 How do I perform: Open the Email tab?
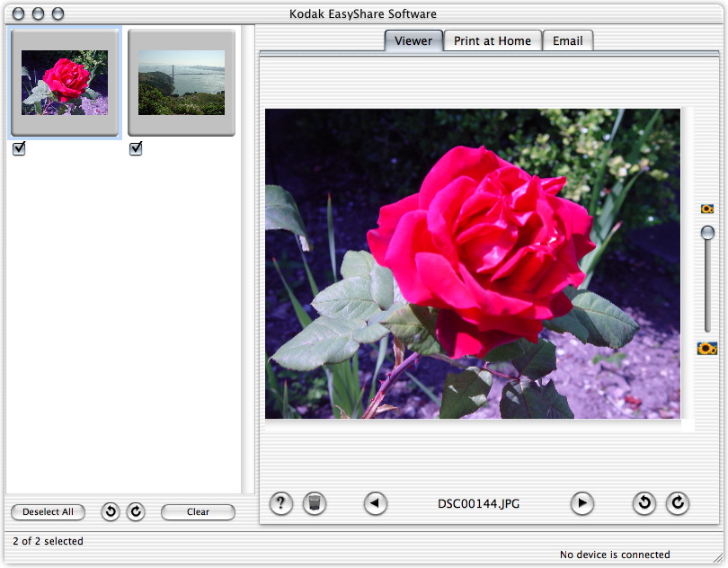[x=567, y=40]
